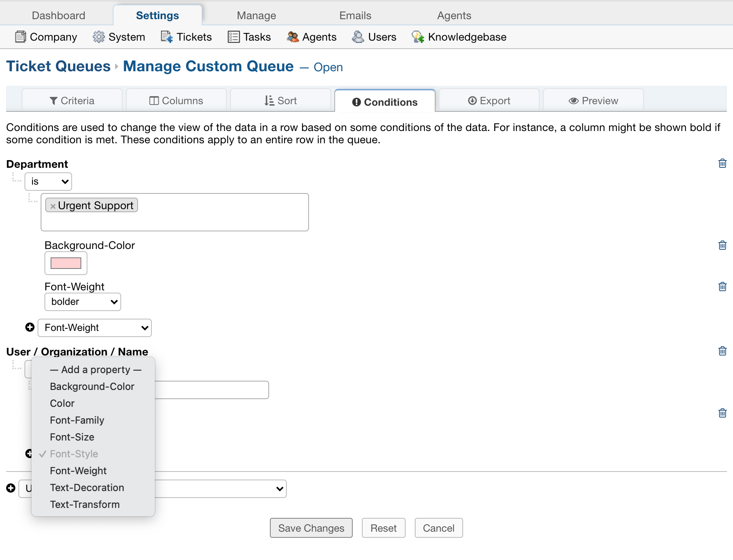733x560 pixels.
Task: Click the Save Changes button
Action: 311,528
